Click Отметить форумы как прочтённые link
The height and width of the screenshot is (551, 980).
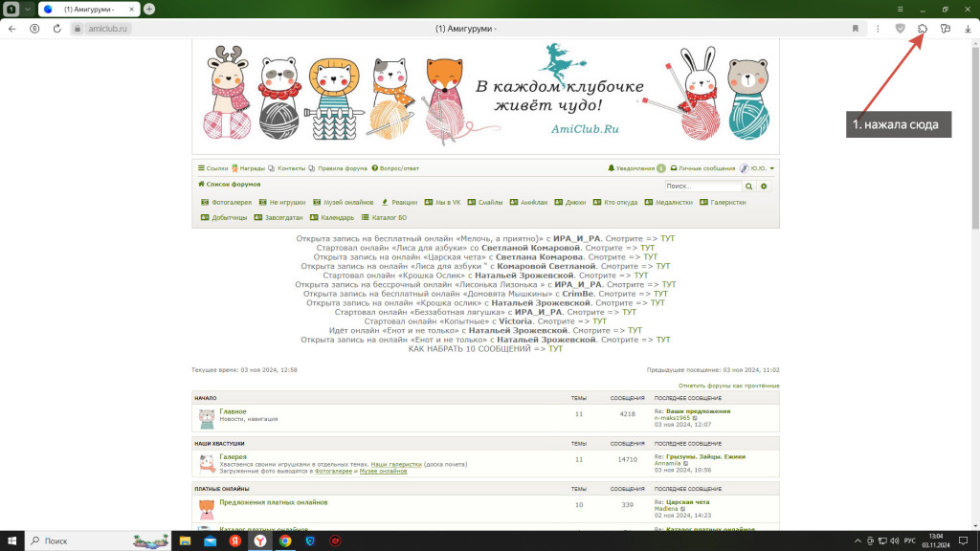tap(728, 386)
